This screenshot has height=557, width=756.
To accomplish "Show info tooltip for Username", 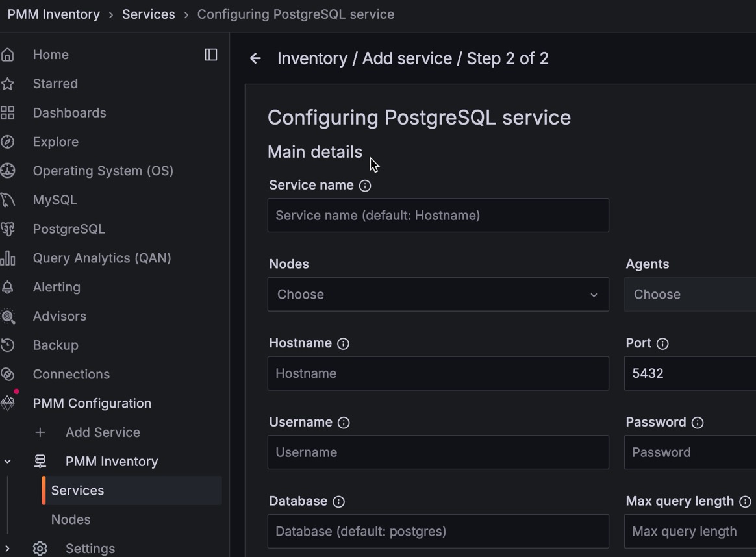I will click(344, 423).
